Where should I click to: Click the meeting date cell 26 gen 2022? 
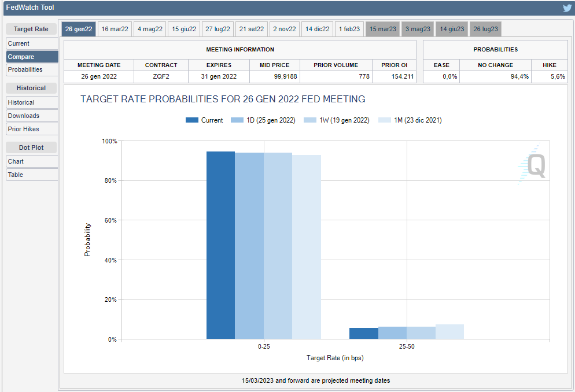(x=99, y=76)
